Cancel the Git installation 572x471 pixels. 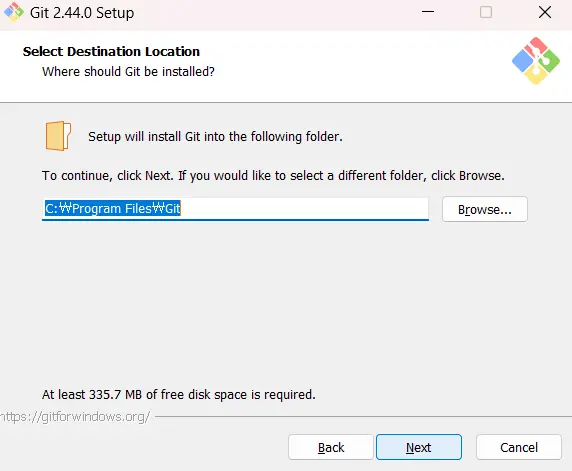point(519,447)
